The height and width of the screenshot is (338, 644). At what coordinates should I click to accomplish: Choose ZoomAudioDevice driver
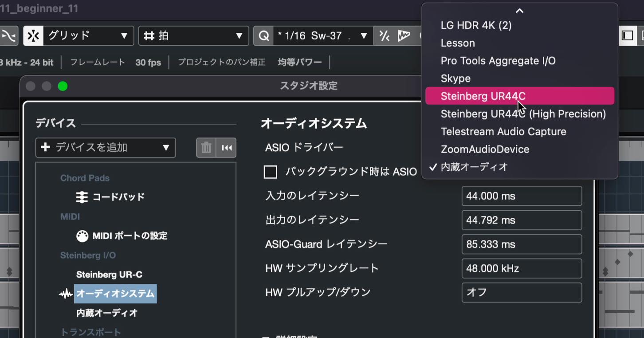coord(520,149)
